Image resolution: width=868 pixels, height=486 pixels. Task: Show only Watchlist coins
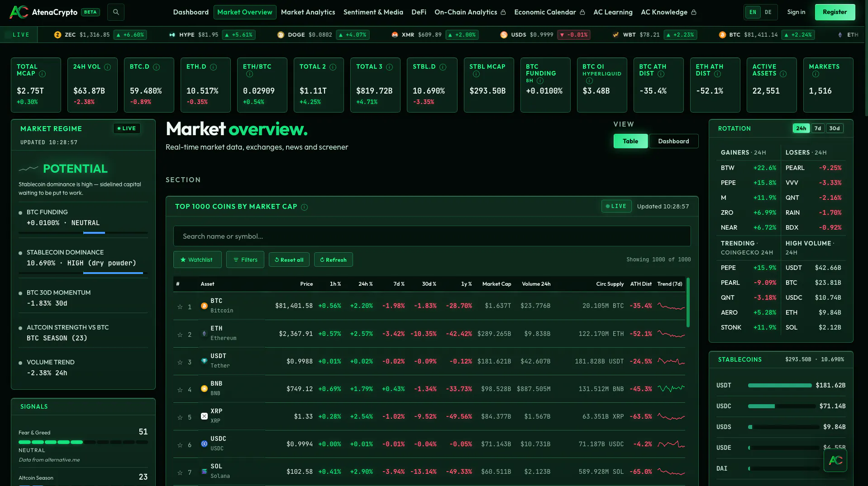tap(197, 260)
